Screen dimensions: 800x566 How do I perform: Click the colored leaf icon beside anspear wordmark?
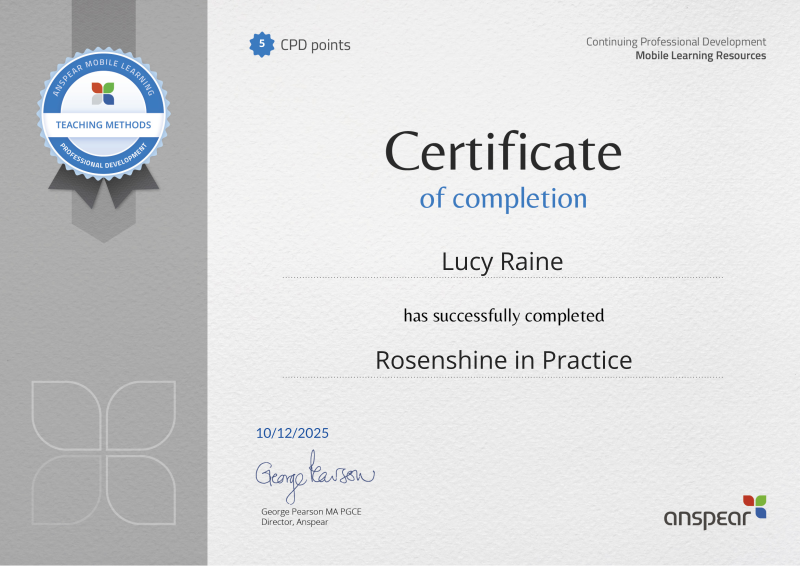(755, 506)
